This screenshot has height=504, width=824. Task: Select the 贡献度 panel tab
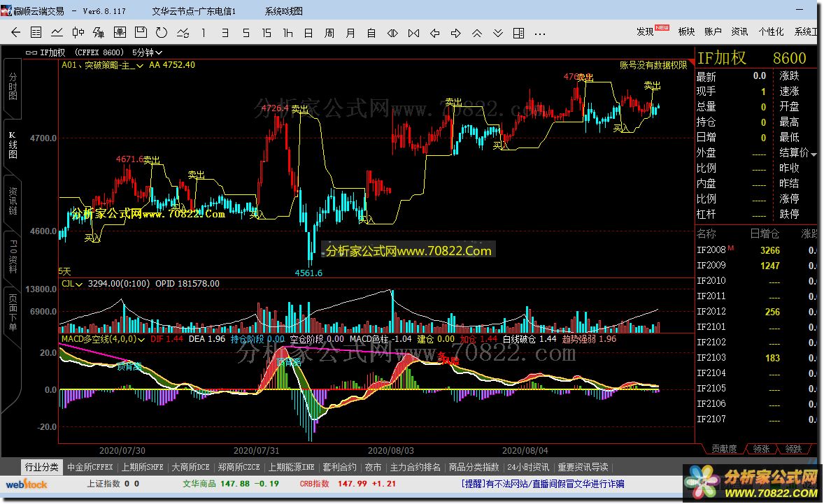tap(724, 449)
